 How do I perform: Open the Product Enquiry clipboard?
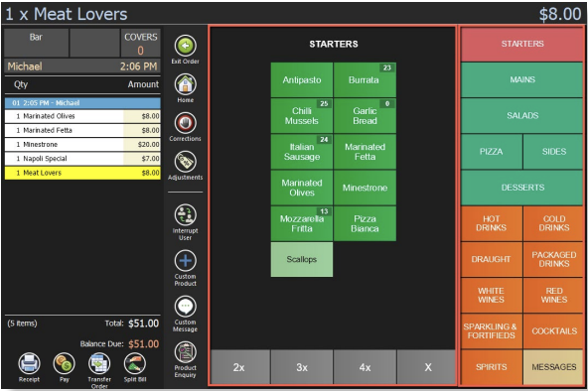(186, 352)
